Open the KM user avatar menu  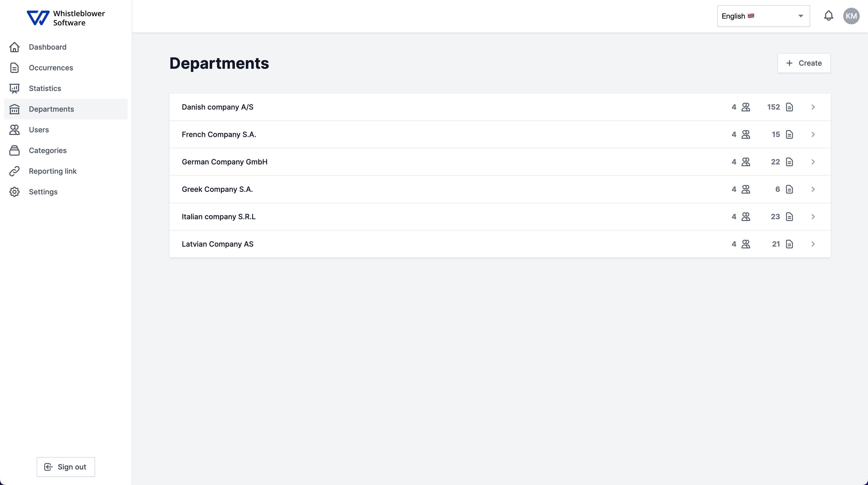(x=851, y=16)
